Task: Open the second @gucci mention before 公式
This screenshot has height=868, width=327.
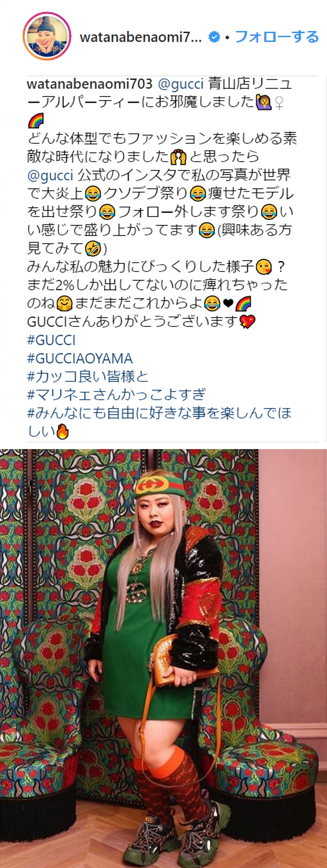Action: tap(50, 175)
